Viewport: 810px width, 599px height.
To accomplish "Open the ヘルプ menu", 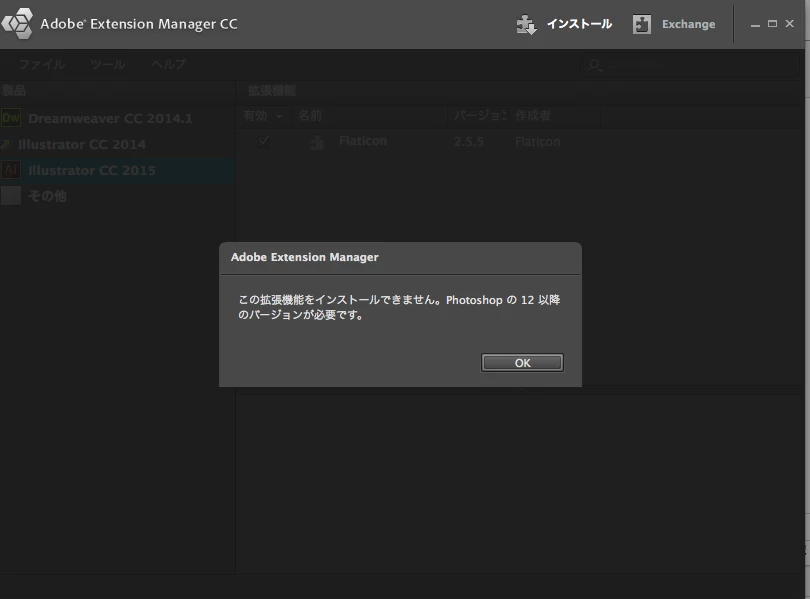I will (x=168, y=65).
